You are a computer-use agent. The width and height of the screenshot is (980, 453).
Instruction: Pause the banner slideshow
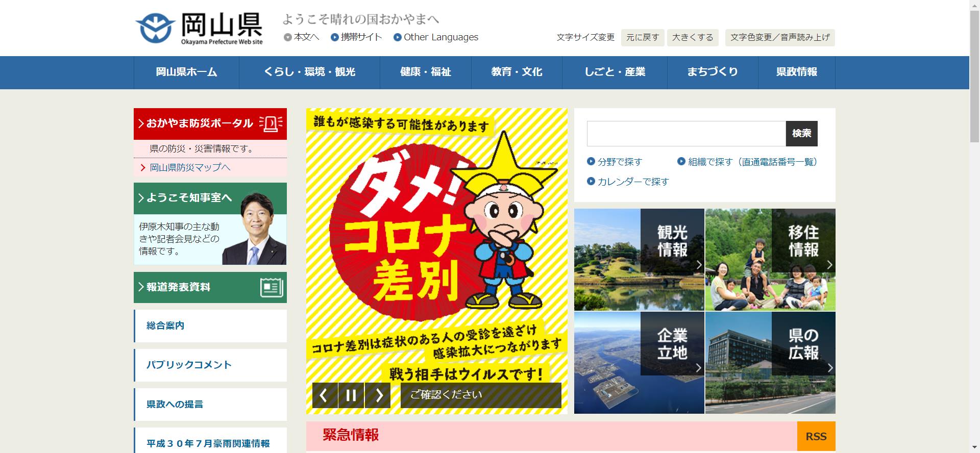pyautogui.click(x=351, y=395)
